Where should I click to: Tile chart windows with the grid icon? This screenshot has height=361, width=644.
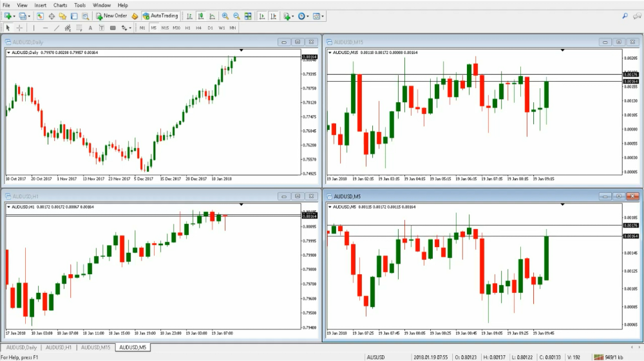click(x=248, y=16)
